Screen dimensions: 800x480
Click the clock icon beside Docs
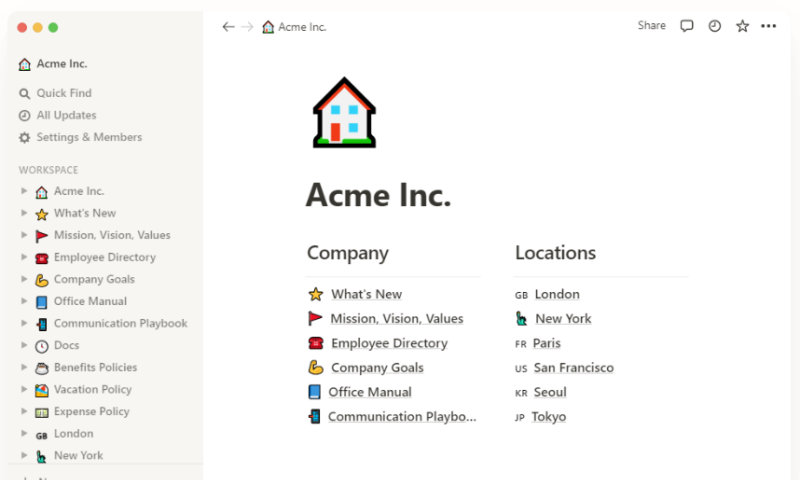click(42, 346)
